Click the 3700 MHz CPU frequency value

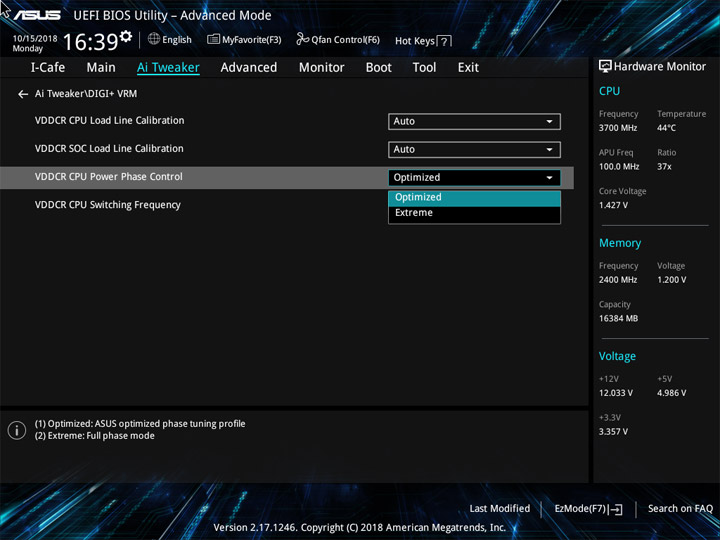click(618, 128)
